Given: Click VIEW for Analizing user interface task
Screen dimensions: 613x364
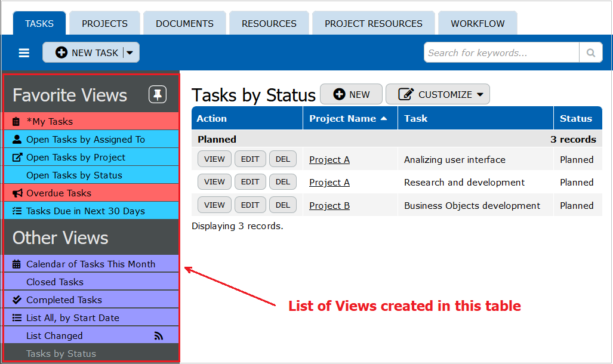Looking at the screenshot, I should (x=214, y=159).
